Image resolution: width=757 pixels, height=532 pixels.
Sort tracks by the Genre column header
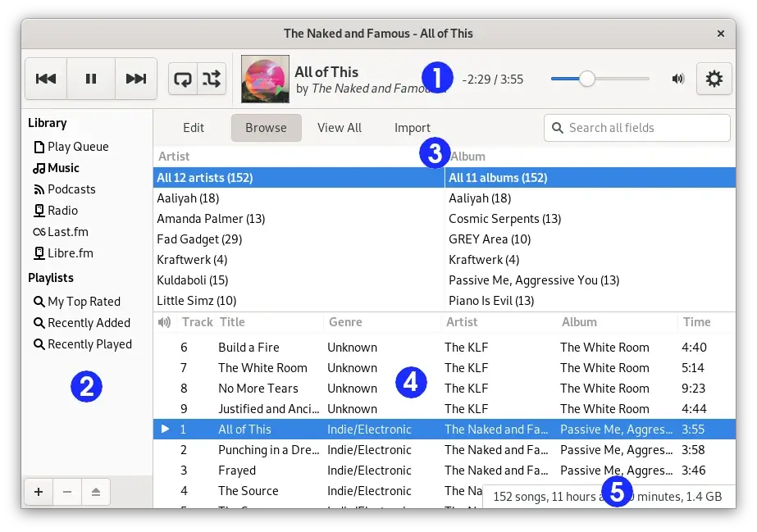tap(345, 322)
